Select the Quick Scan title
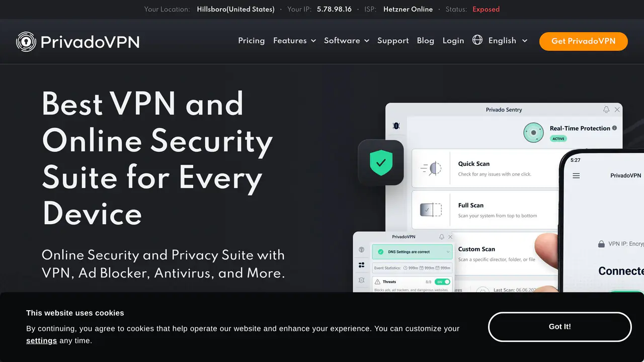This screenshot has height=362, width=644. click(474, 164)
